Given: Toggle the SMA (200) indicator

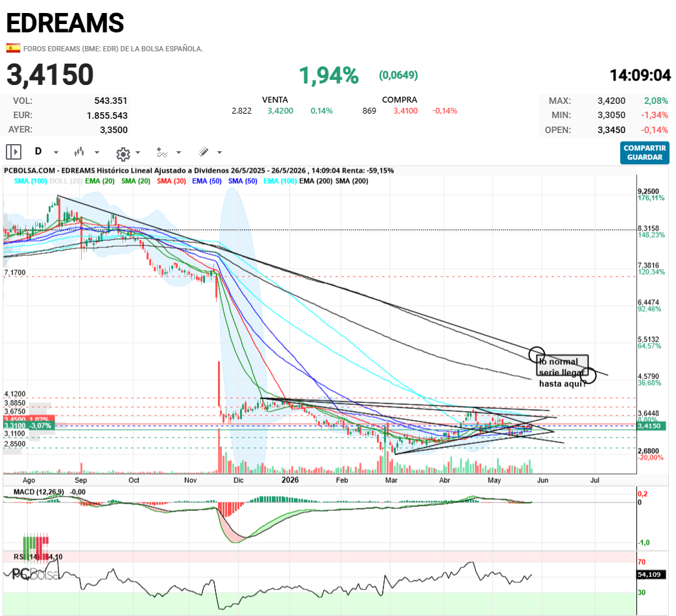Looking at the screenshot, I should pyautogui.click(x=352, y=181).
